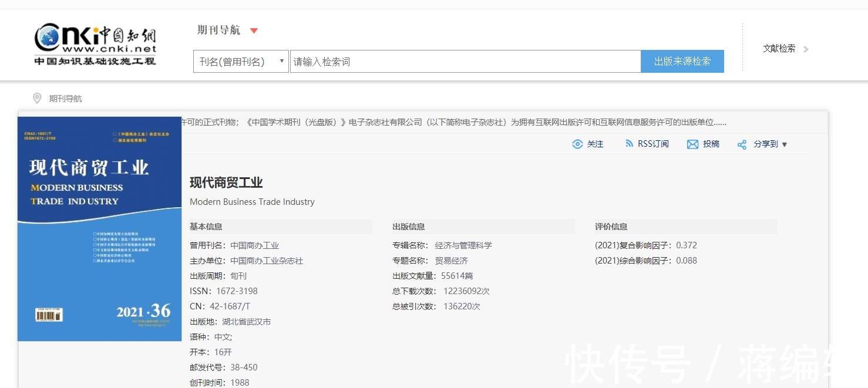Open the 投稿 submission link

click(x=711, y=144)
